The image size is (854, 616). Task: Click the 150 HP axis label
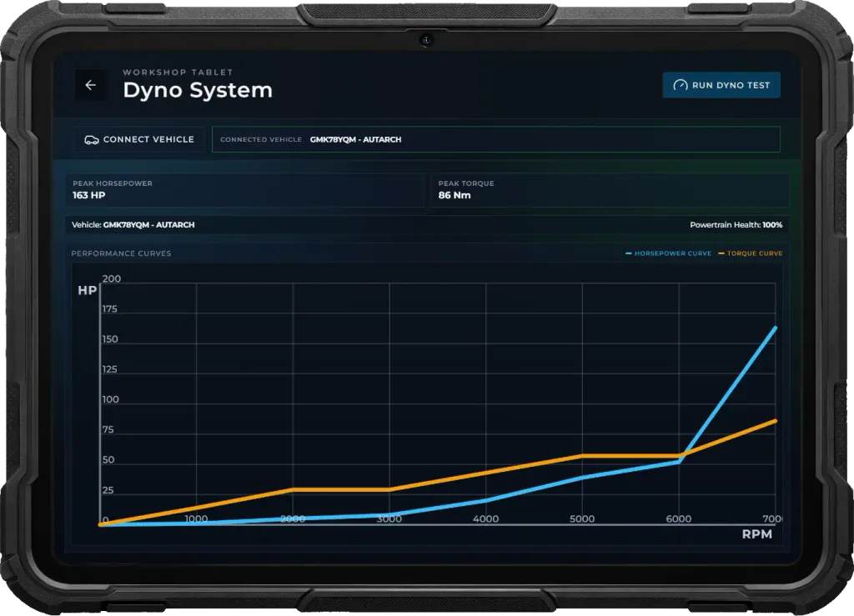pyautogui.click(x=110, y=339)
